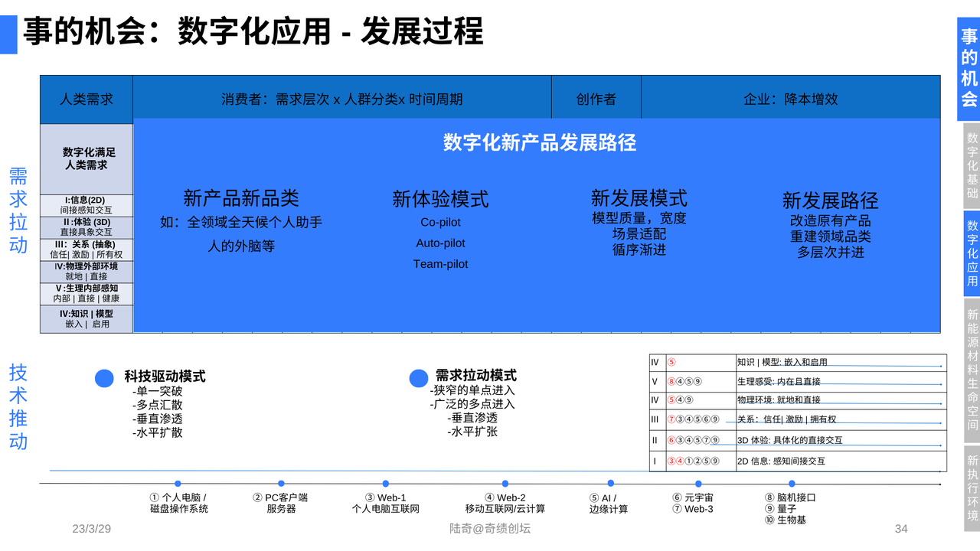Click the 元宇宙 timeline dot
Viewport: 980px width, 551px height.
click(698, 484)
